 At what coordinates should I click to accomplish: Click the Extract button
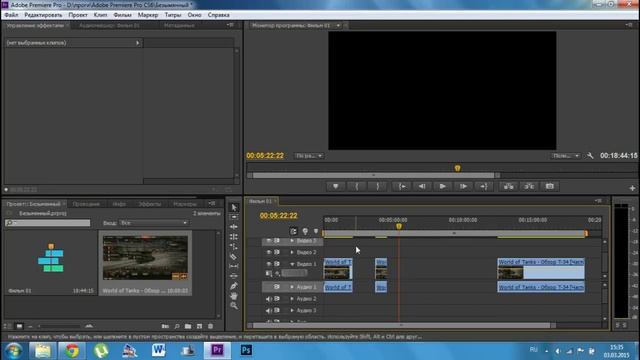coord(529,187)
